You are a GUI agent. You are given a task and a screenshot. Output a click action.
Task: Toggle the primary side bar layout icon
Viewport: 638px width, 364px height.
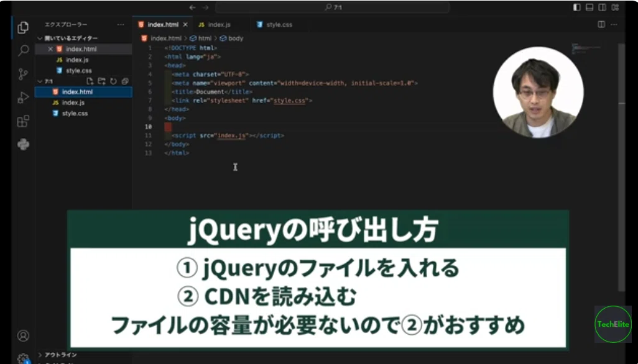577,7
